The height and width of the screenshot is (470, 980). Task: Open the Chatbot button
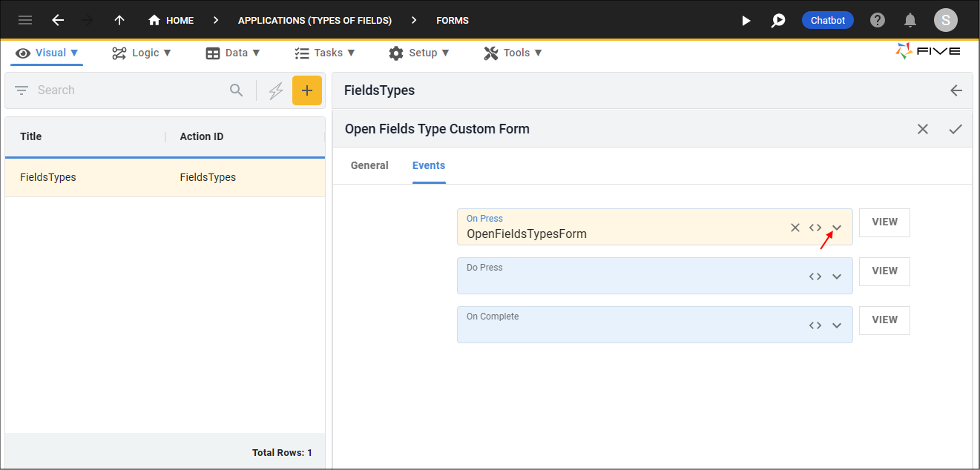pyautogui.click(x=827, y=20)
